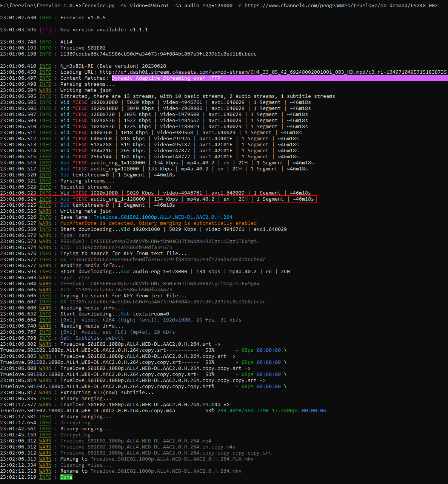Click the key line at timestamp 23:01:06.198

tap(159, 54)
